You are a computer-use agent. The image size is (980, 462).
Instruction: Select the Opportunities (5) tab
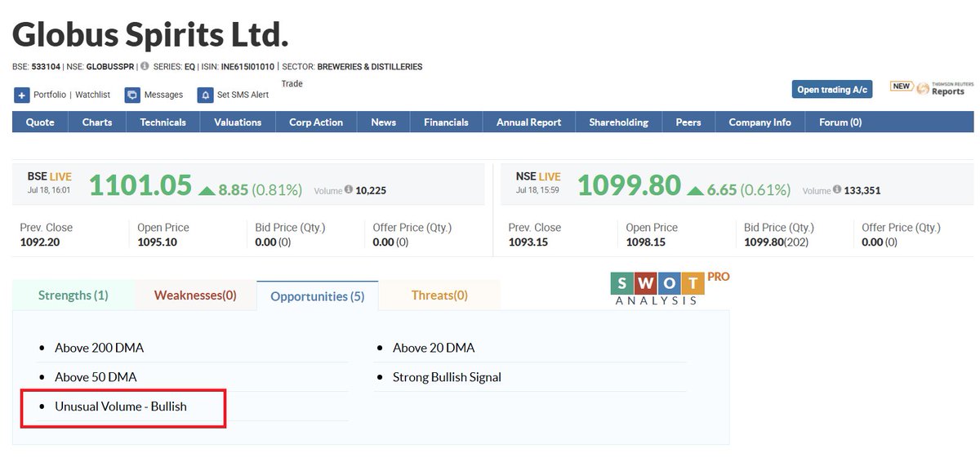click(x=317, y=296)
